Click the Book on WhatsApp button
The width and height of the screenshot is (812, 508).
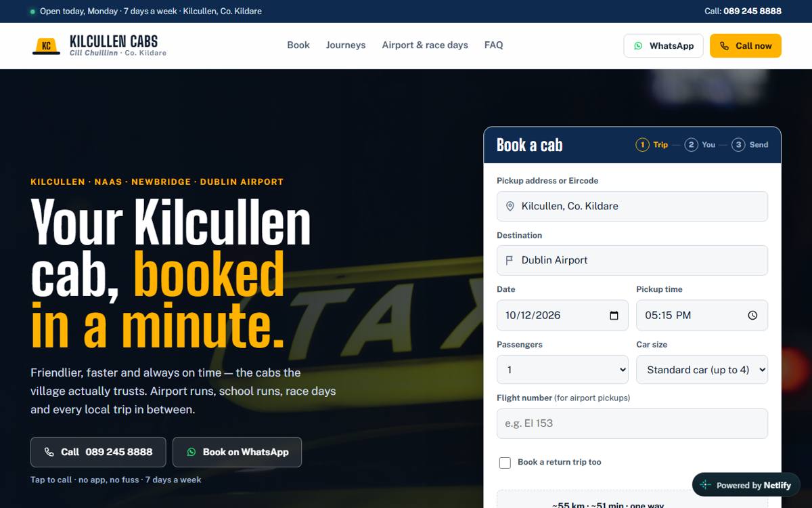[237, 452]
